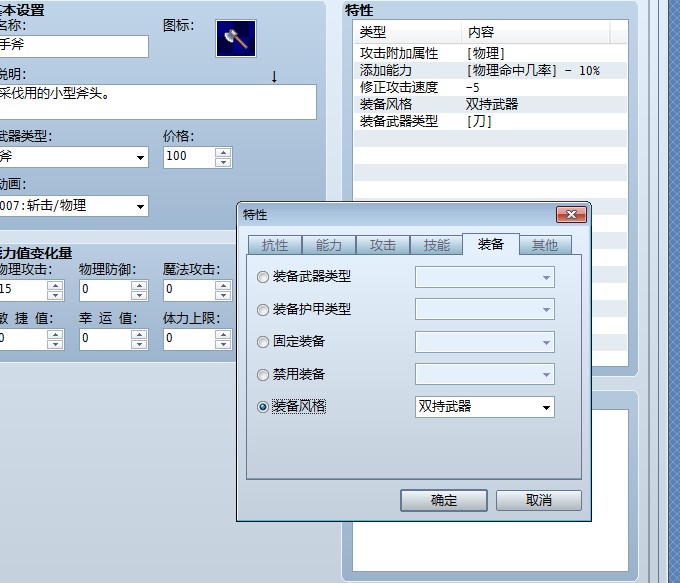Decrease 幸运值 with its down arrow

[x=139, y=344]
